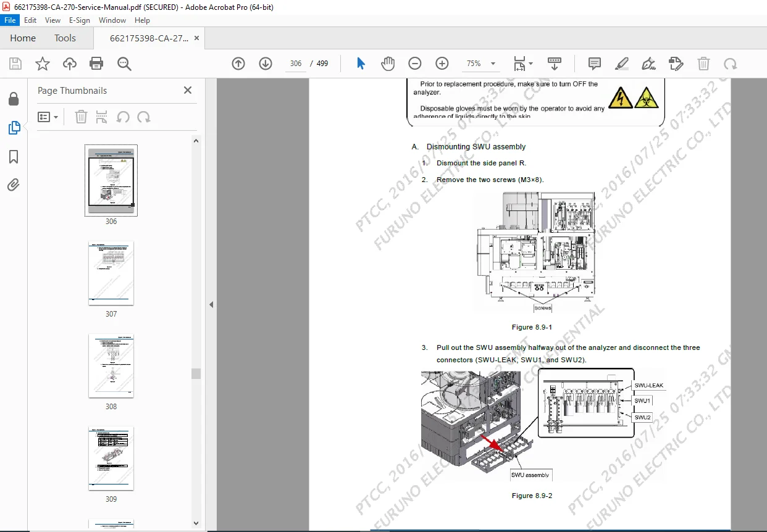The width and height of the screenshot is (767, 532).
Task: Open the E-Sign menu
Action: coord(80,20)
